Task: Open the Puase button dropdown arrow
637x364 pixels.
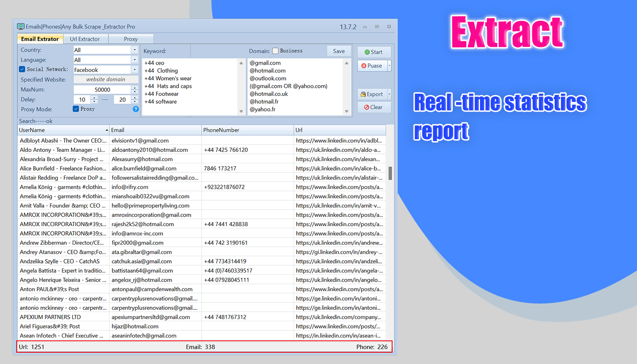Action: [x=389, y=66]
